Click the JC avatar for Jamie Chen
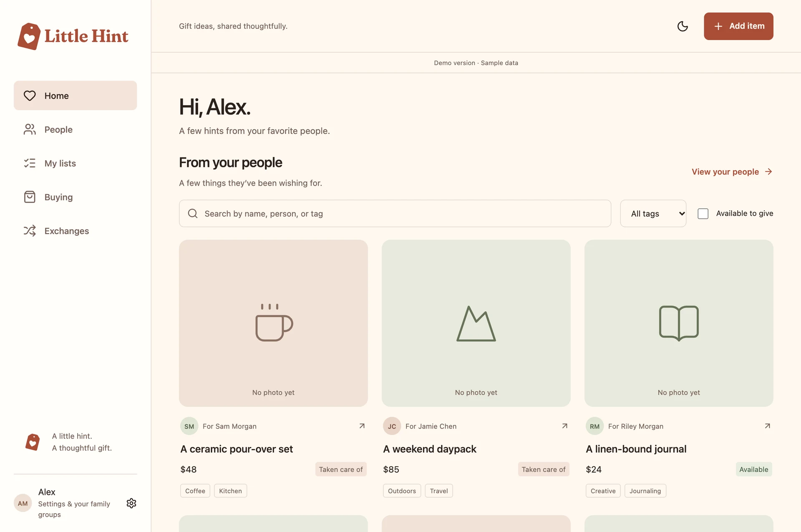The image size is (801, 532). tap(392, 426)
